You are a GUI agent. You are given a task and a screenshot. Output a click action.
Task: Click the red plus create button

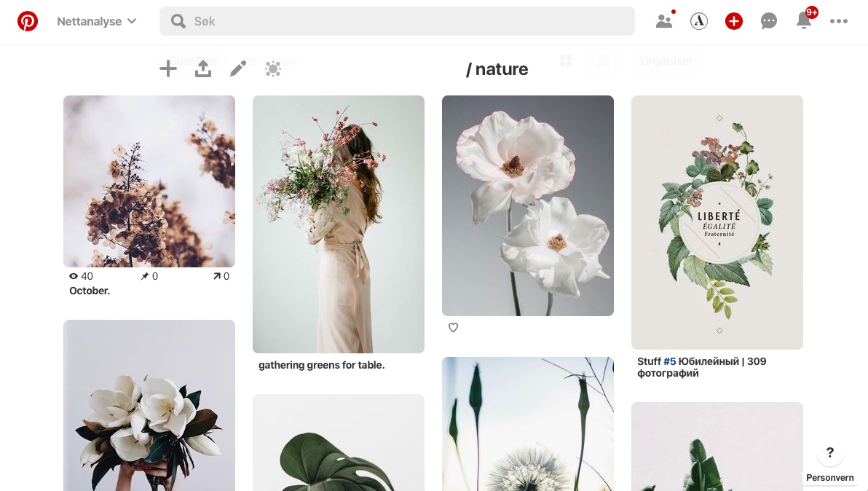coord(734,21)
